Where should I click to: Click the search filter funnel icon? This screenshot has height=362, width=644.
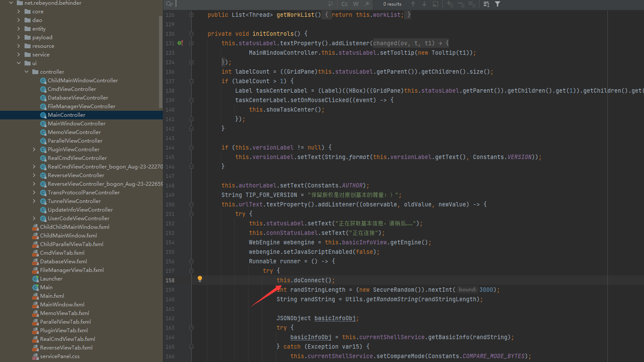click(x=498, y=4)
